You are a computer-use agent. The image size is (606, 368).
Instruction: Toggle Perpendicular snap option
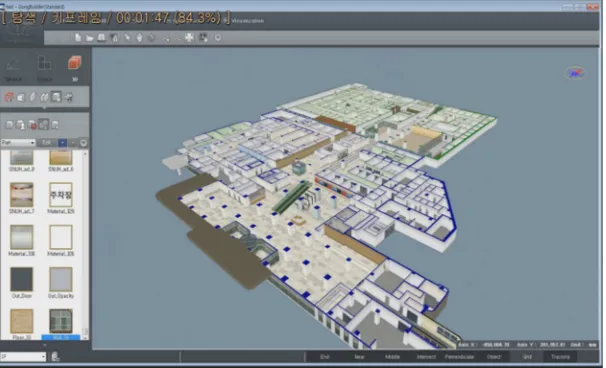459,357
